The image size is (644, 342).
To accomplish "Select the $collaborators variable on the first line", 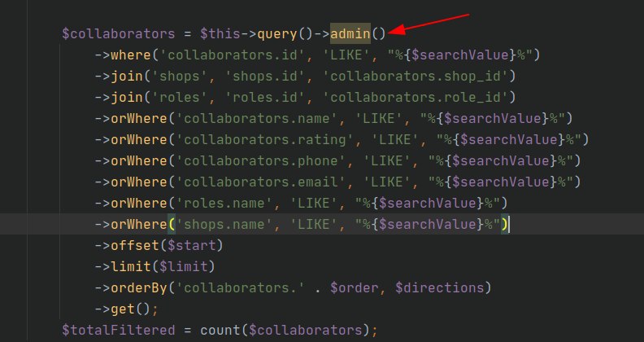I will pyautogui.click(x=119, y=33).
